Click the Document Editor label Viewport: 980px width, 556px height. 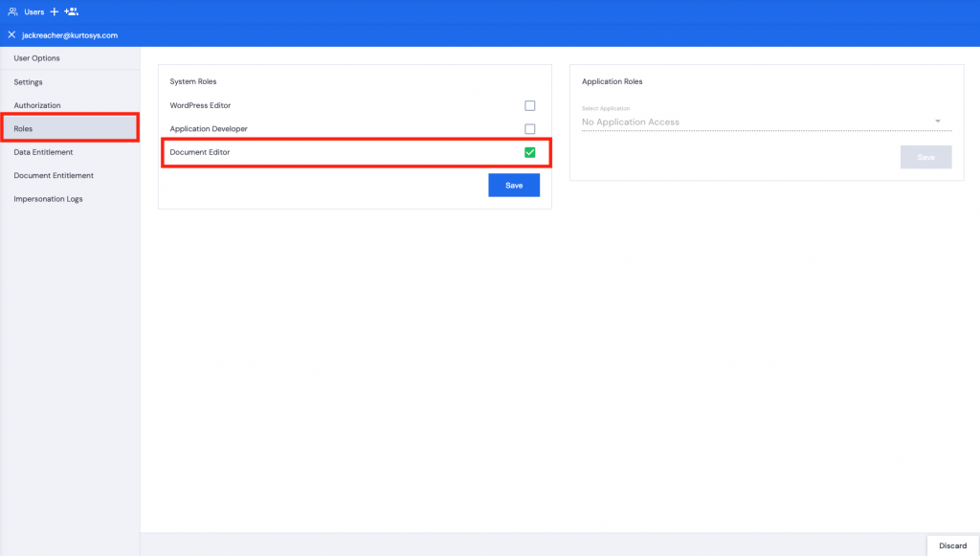(200, 152)
